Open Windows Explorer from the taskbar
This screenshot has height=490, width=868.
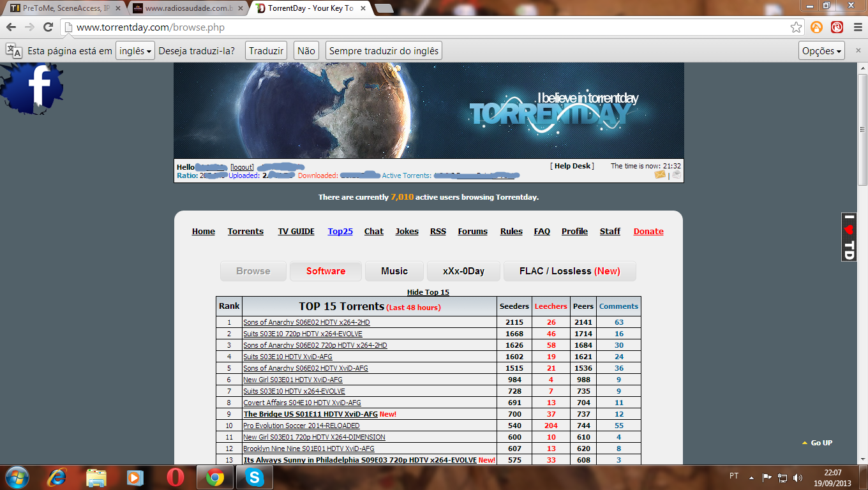96,477
